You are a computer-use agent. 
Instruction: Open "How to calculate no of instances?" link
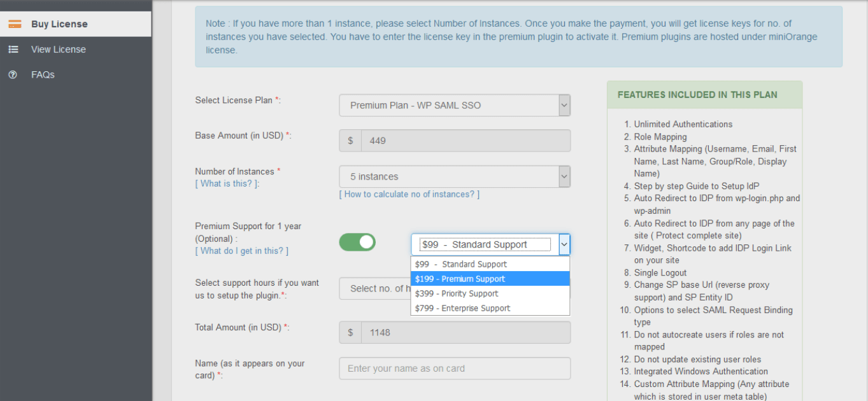tap(409, 194)
